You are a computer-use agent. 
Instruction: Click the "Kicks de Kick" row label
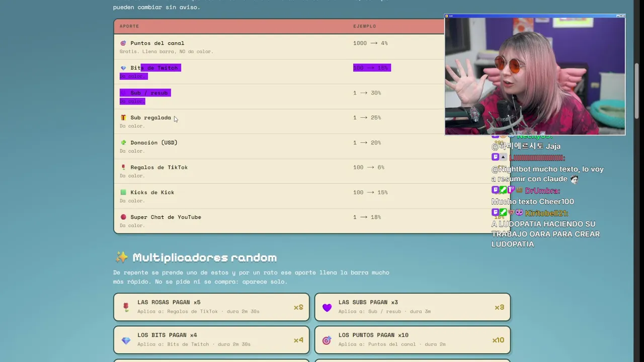click(152, 193)
